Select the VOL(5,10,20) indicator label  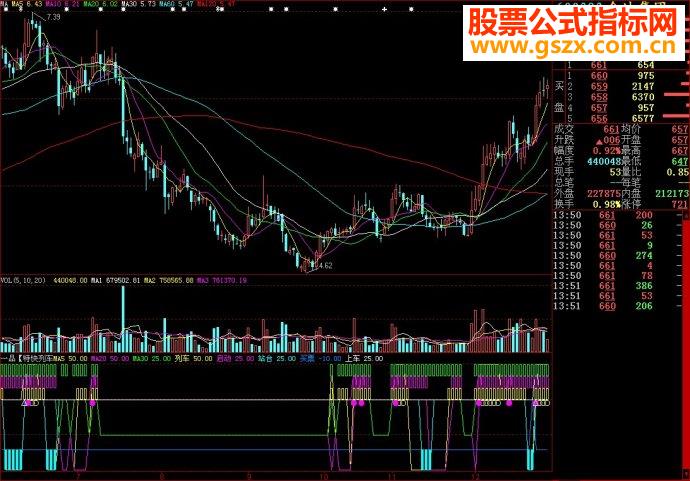tap(23, 280)
